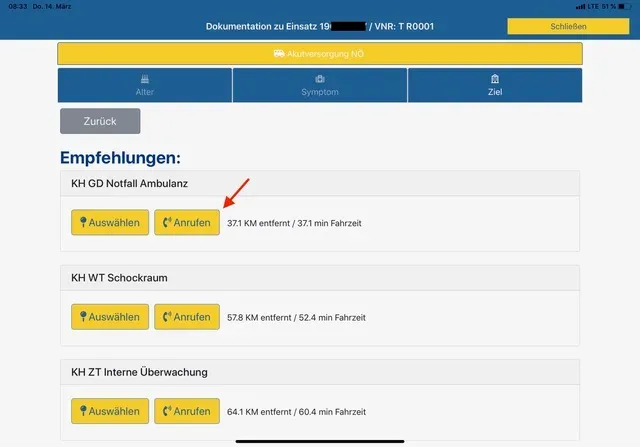This screenshot has width=640, height=447.
Task: Tap the KH WT Schockraum card header
Action: pos(319,278)
